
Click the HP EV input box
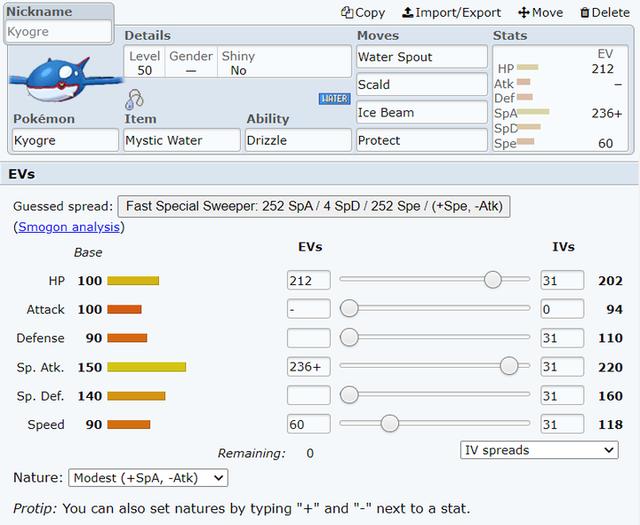pos(309,280)
